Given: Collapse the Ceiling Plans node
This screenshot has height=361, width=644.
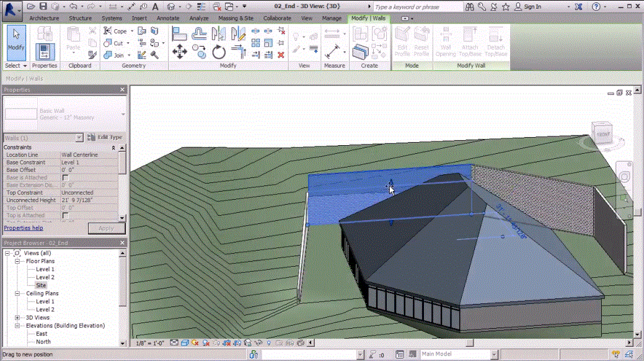Looking at the screenshot, I should [x=17, y=293].
